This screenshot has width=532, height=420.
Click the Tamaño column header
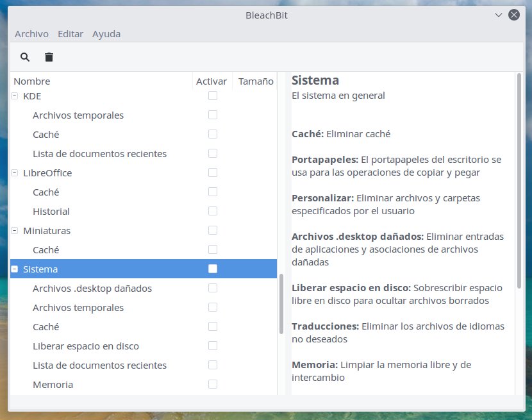(255, 81)
